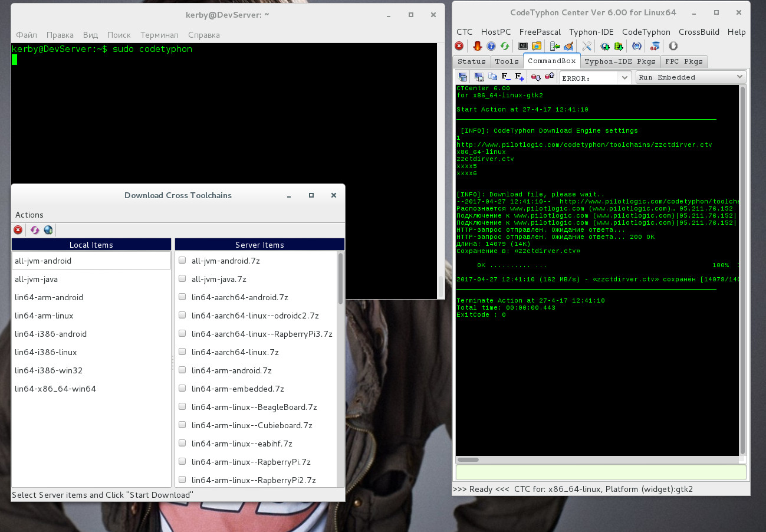The image size is (766, 532).
Task: Clear CommandBox output with the trash icon
Action: pos(463,77)
